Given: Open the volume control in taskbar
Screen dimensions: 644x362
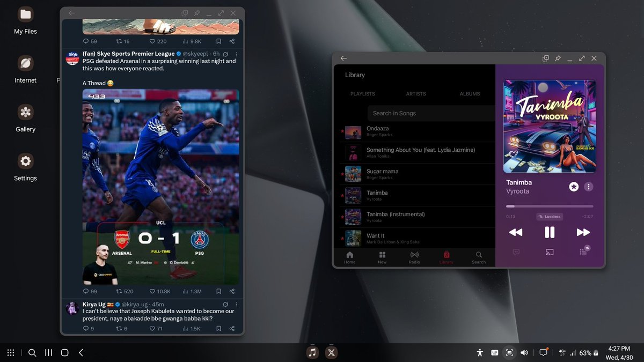Looking at the screenshot, I should (524, 353).
